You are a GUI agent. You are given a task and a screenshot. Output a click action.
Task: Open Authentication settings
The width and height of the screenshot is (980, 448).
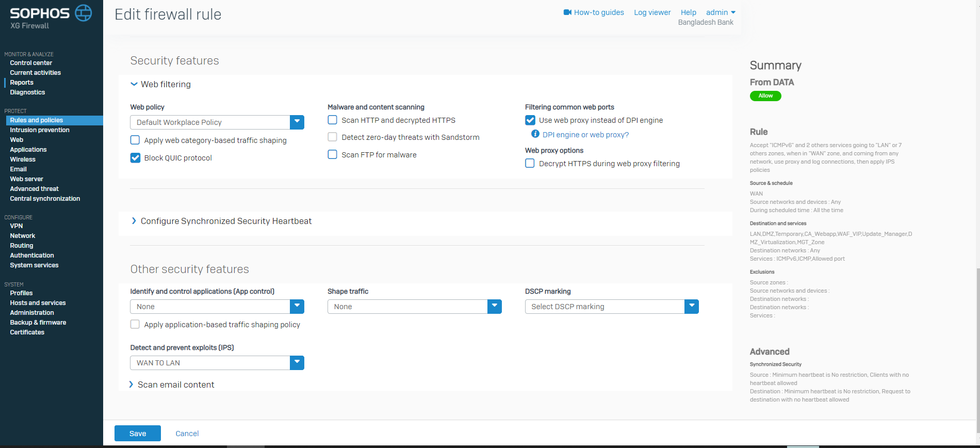(x=32, y=255)
